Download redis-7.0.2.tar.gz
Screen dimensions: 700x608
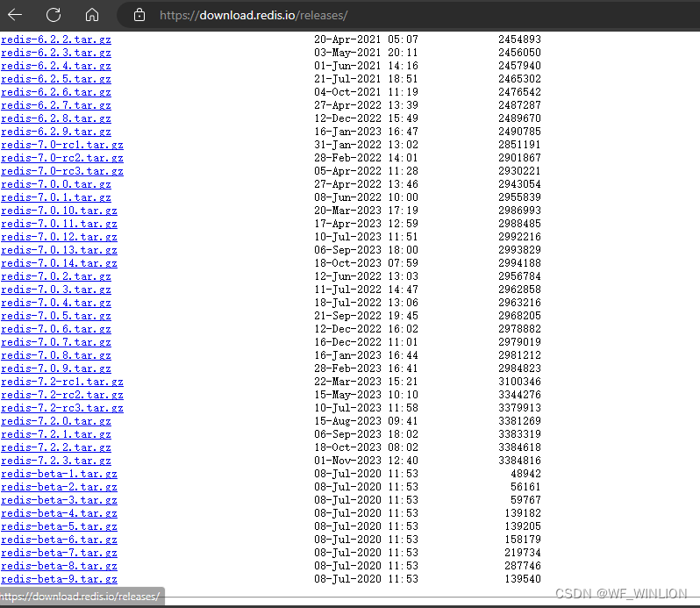tap(56, 276)
